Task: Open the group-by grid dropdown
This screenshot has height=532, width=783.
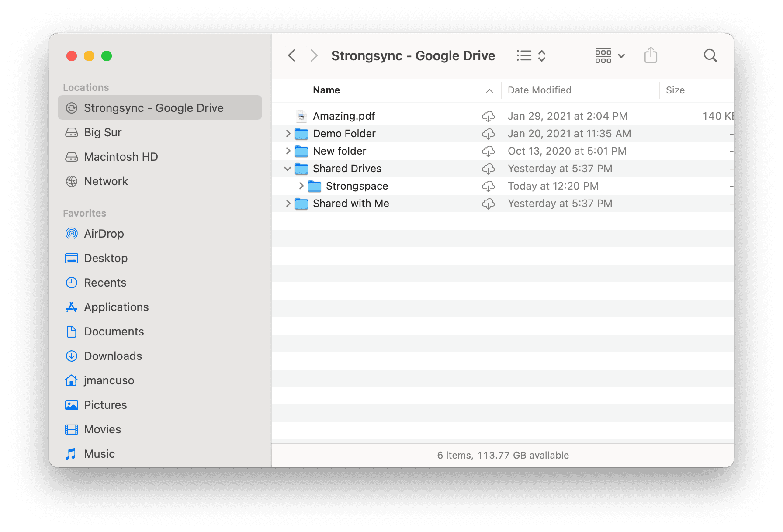Action: (x=610, y=56)
